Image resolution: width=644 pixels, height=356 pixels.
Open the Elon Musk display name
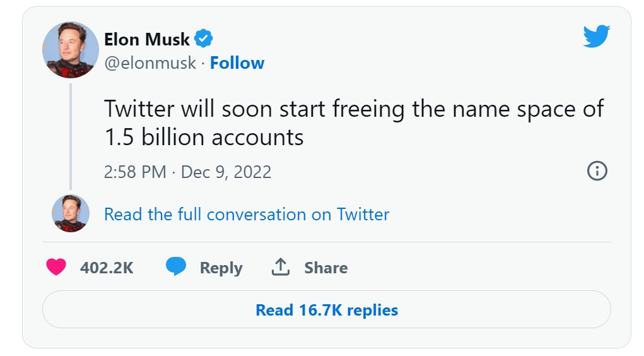pyautogui.click(x=147, y=39)
